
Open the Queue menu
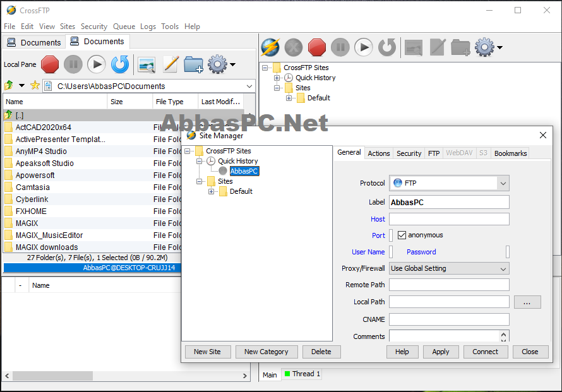click(124, 27)
